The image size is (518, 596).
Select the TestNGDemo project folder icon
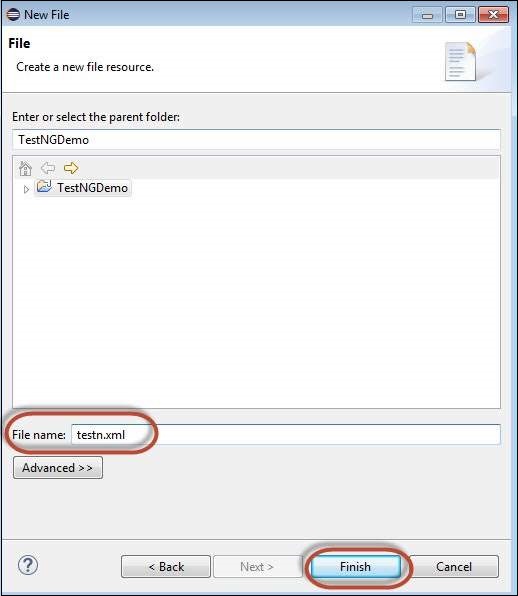click(x=44, y=187)
